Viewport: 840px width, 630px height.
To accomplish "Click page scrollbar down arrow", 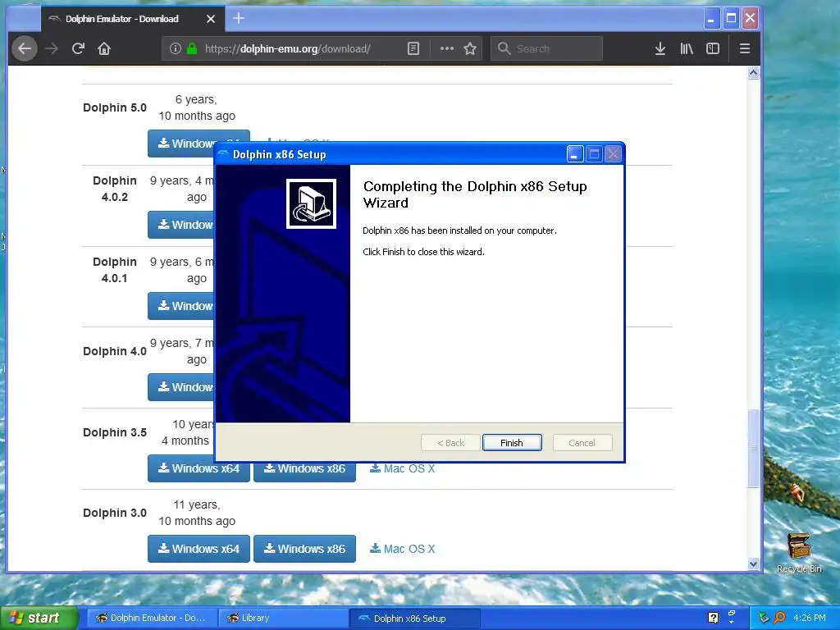I will coord(753,564).
